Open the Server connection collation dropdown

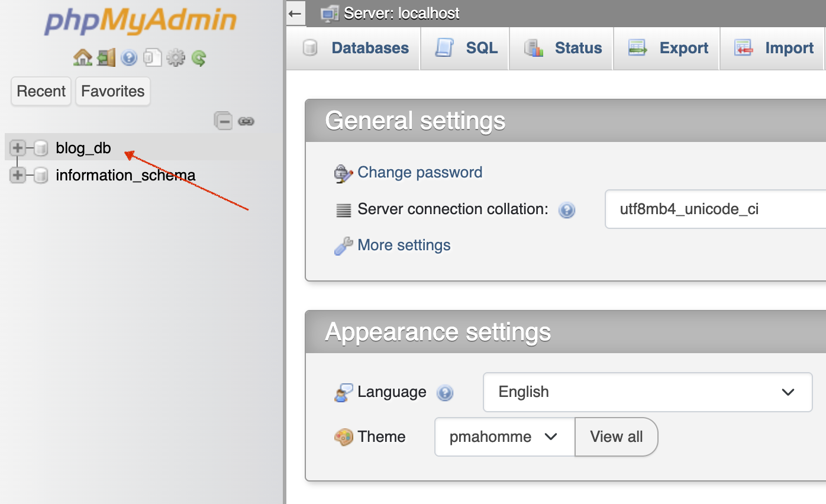click(715, 209)
